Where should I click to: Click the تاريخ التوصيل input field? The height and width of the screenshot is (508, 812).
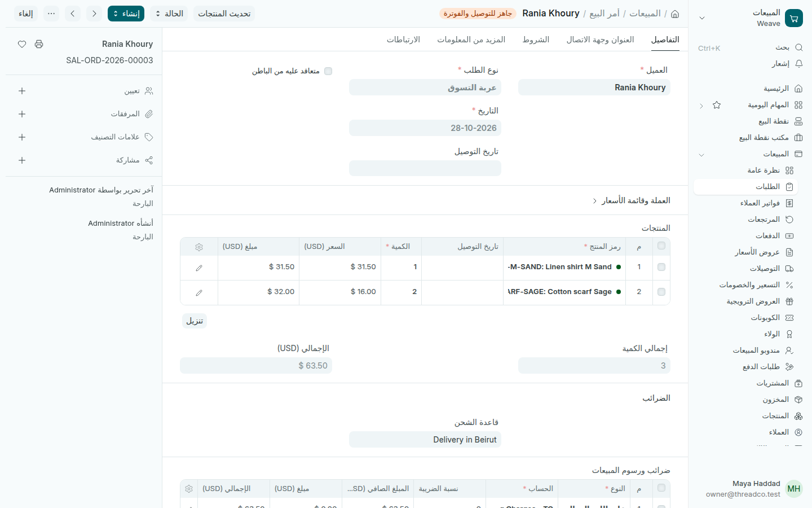point(425,168)
